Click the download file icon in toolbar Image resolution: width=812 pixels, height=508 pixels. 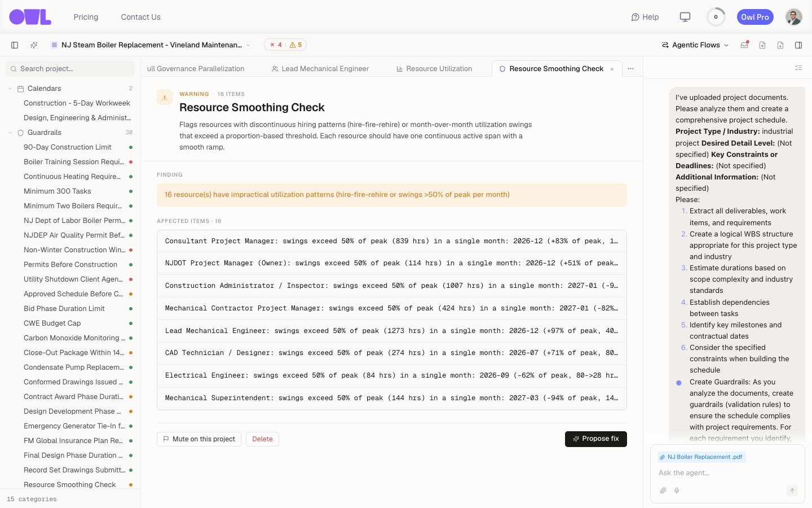(780, 45)
